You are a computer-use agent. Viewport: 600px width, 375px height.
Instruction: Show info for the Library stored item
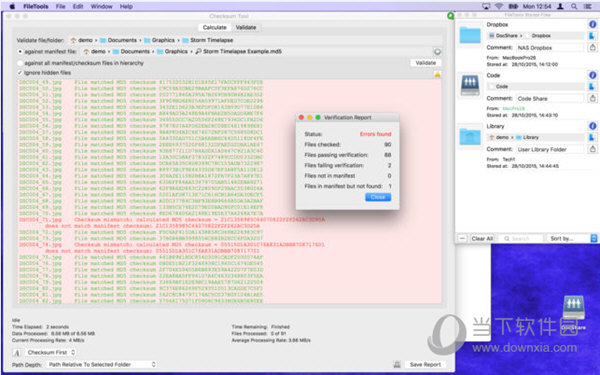[x=592, y=126]
